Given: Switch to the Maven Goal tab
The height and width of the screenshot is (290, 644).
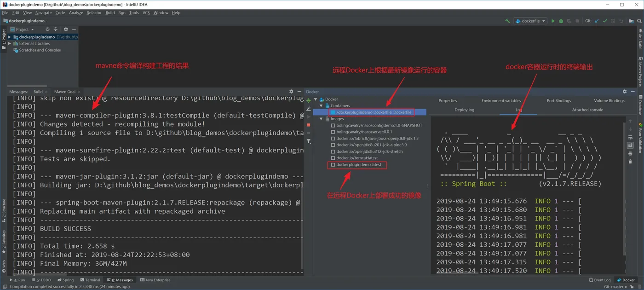Looking at the screenshot, I should [65, 92].
